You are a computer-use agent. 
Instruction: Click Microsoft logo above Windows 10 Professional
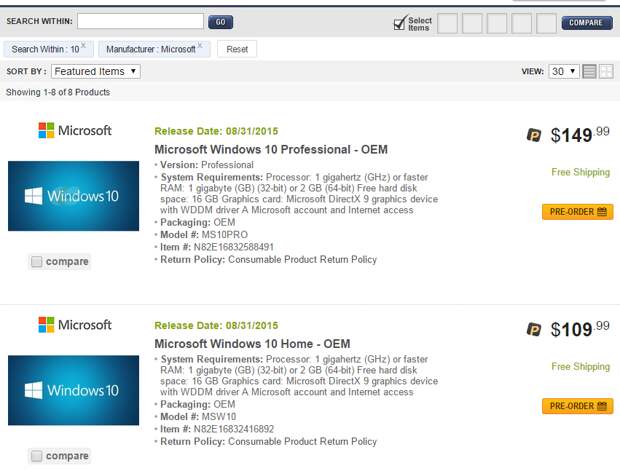click(75, 130)
